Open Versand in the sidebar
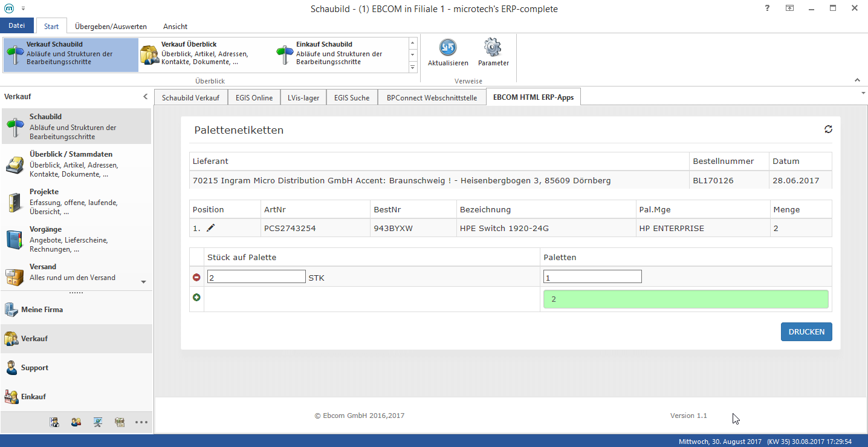 tap(76, 273)
